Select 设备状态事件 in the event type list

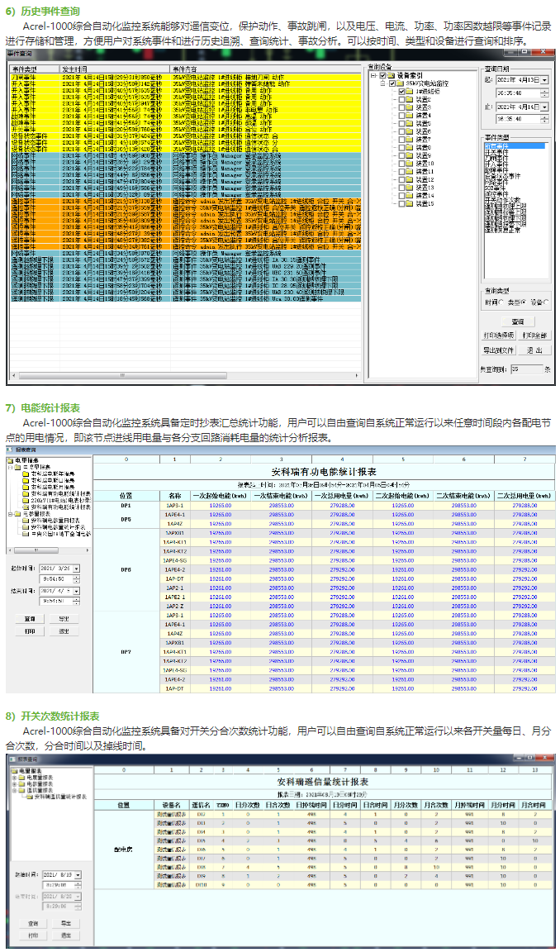[x=503, y=176]
